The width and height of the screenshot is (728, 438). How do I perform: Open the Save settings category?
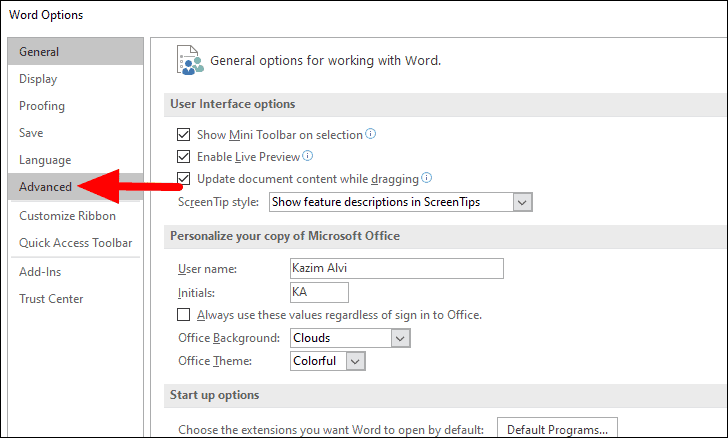coord(76,133)
